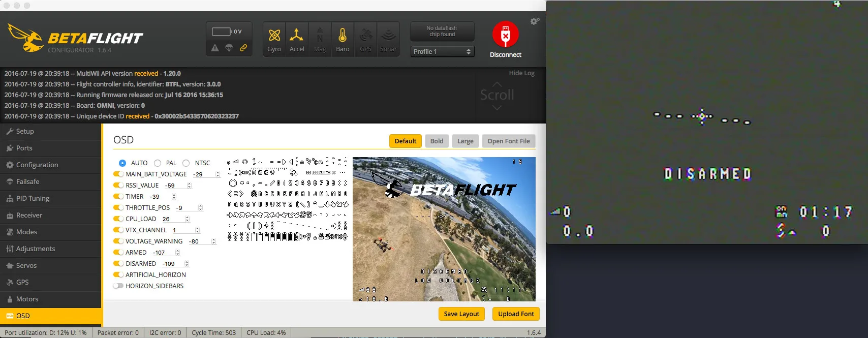Viewport: 868px width, 338px height.
Task: Click the Upload Font button
Action: (x=516, y=314)
